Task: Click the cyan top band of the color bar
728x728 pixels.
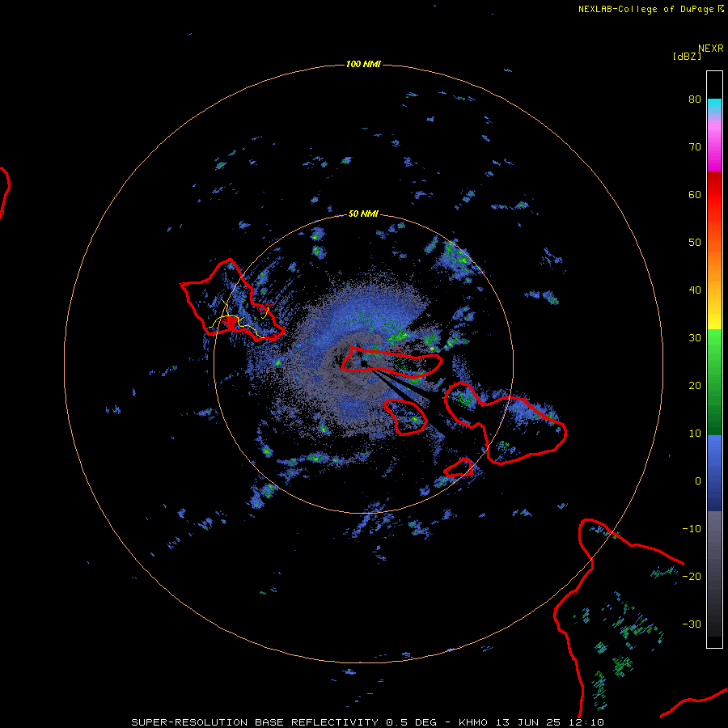Action: [x=714, y=106]
